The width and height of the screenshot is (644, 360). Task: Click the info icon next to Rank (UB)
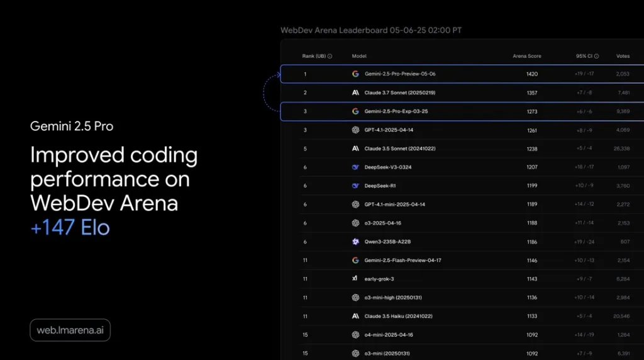point(330,56)
